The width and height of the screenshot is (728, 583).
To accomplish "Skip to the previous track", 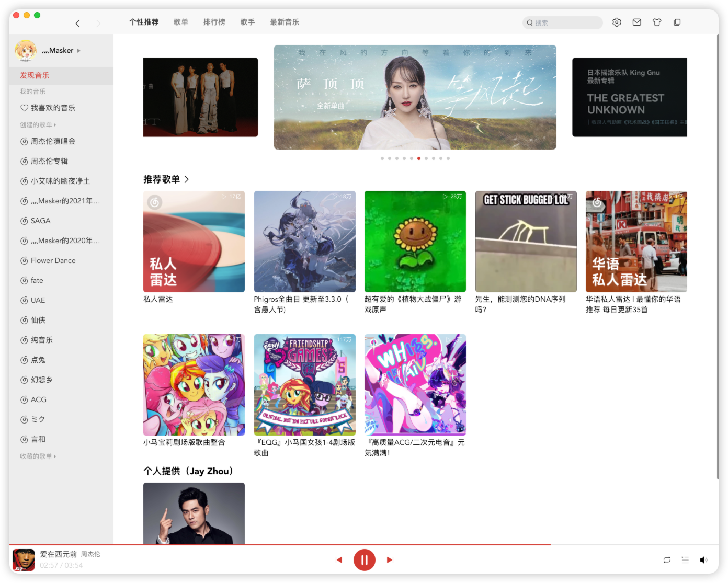I will (339, 560).
